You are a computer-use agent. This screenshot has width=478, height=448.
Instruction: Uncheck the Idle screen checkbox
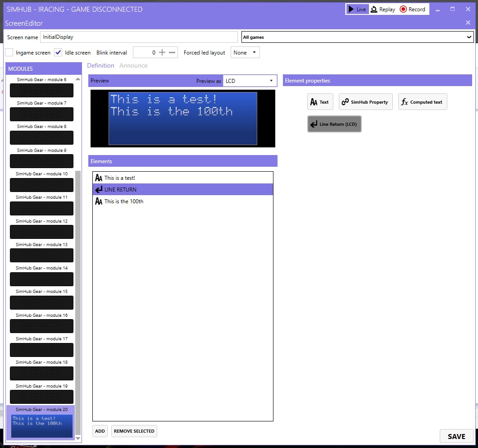click(x=58, y=52)
